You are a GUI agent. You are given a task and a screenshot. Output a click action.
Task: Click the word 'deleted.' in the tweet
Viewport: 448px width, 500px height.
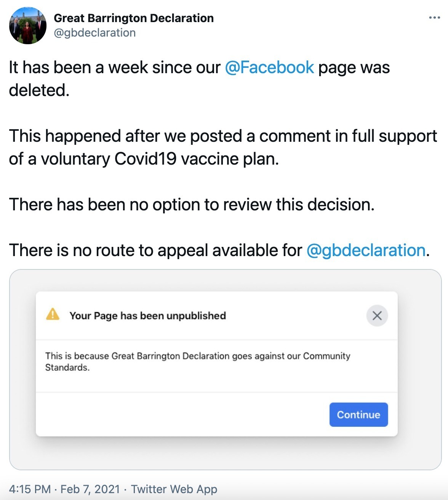pos(39,90)
